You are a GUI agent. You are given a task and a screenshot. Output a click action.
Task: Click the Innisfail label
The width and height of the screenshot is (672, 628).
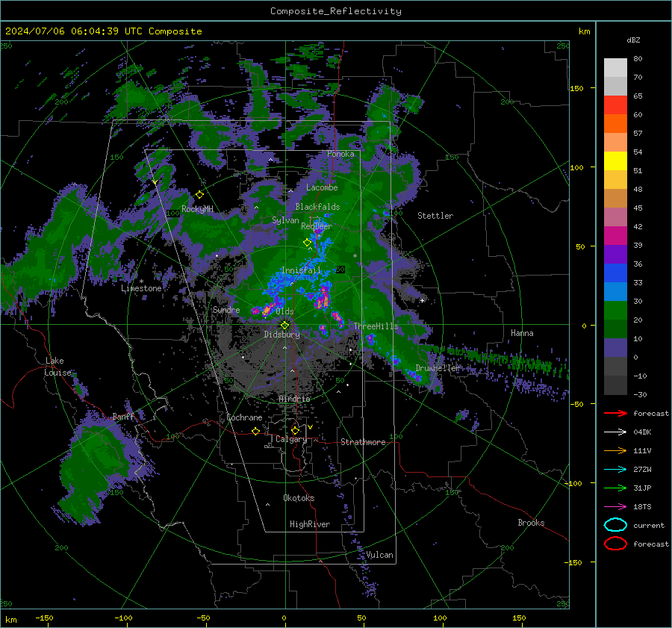click(x=302, y=270)
